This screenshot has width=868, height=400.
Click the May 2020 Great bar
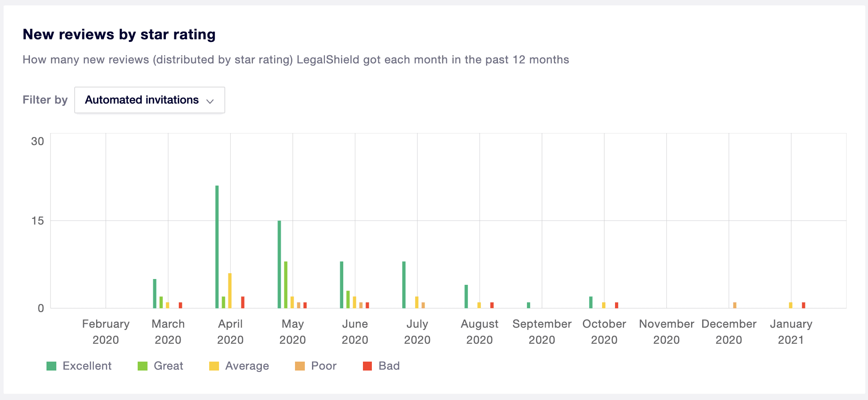[286, 285]
